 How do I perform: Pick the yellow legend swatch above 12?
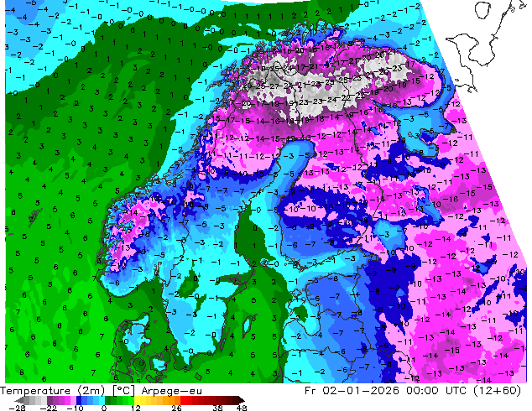click(x=137, y=400)
